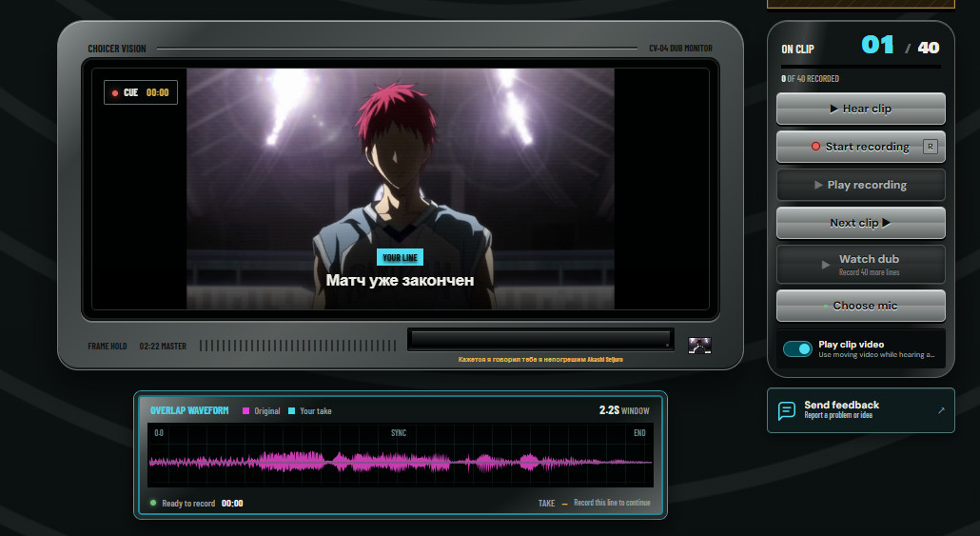Image resolution: width=980 pixels, height=536 pixels.
Task: Click the Hear clip button
Action: point(861,109)
